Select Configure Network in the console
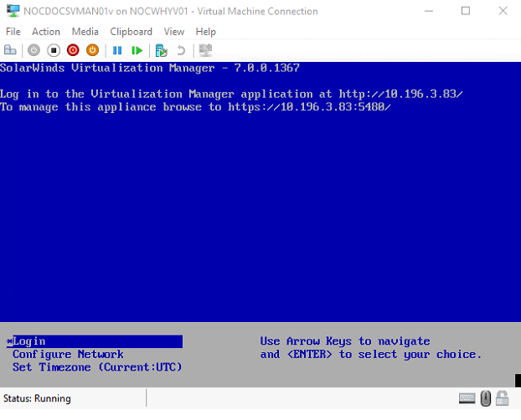 click(68, 354)
